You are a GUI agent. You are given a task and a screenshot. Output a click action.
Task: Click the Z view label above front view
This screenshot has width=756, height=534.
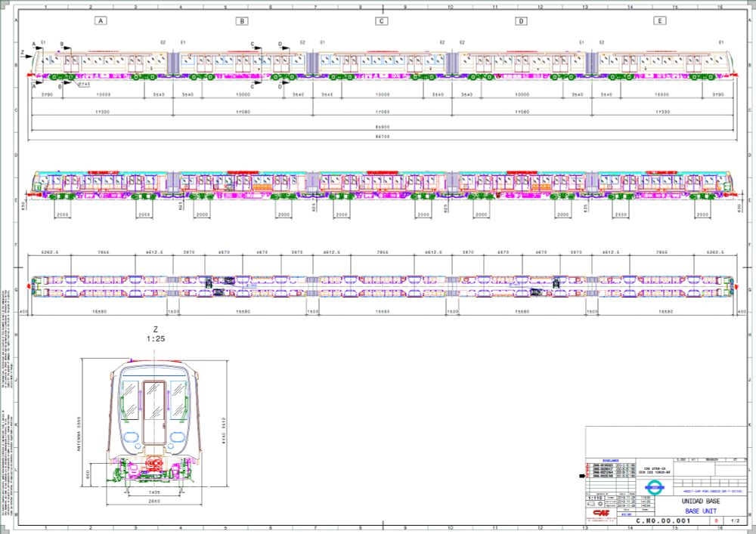coord(155,330)
